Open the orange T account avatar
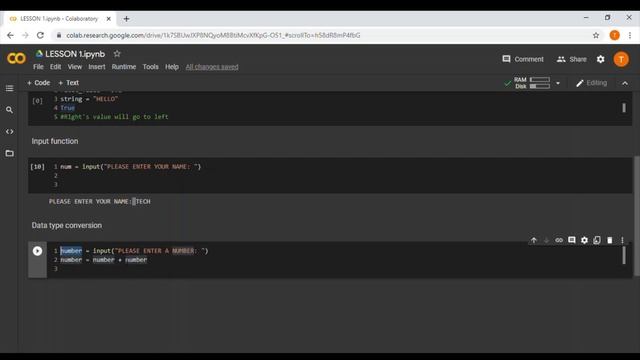640x360 pixels. click(621, 59)
